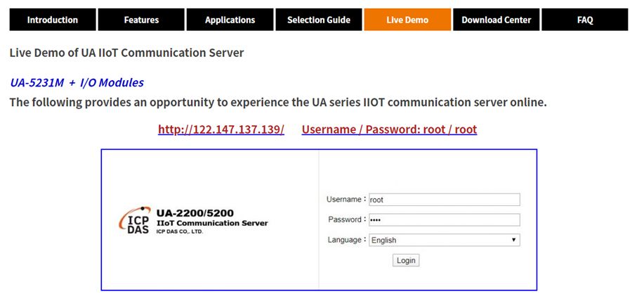Switch to the Features tab
This screenshot has height=301, width=644.
141,20
